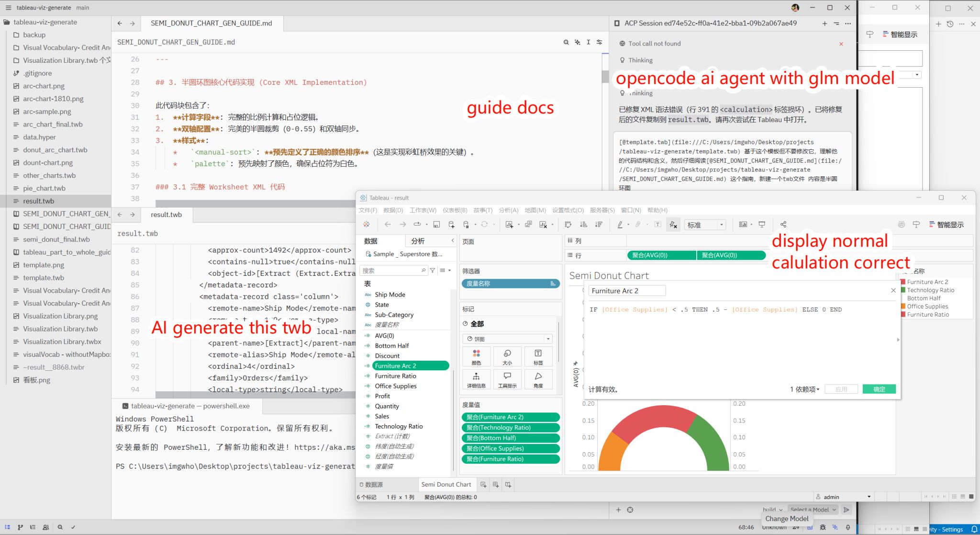Click the git branch icon in status bar

coord(20,527)
